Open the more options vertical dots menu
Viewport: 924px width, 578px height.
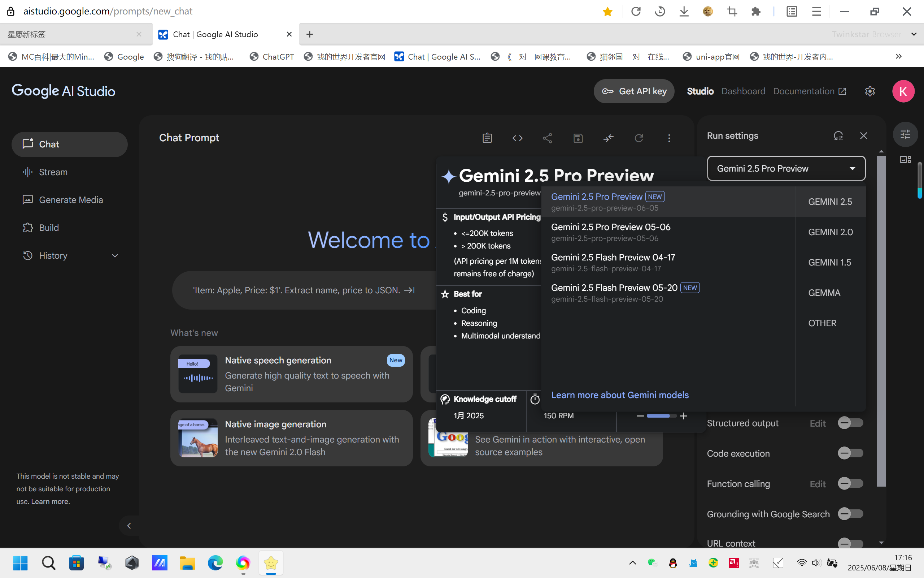tap(669, 138)
